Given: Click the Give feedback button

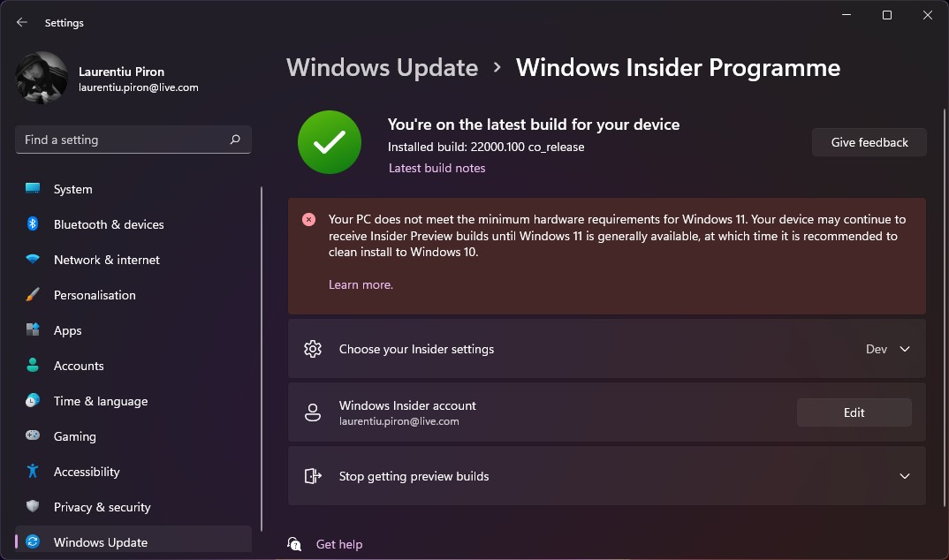Looking at the screenshot, I should tap(869, 142).
